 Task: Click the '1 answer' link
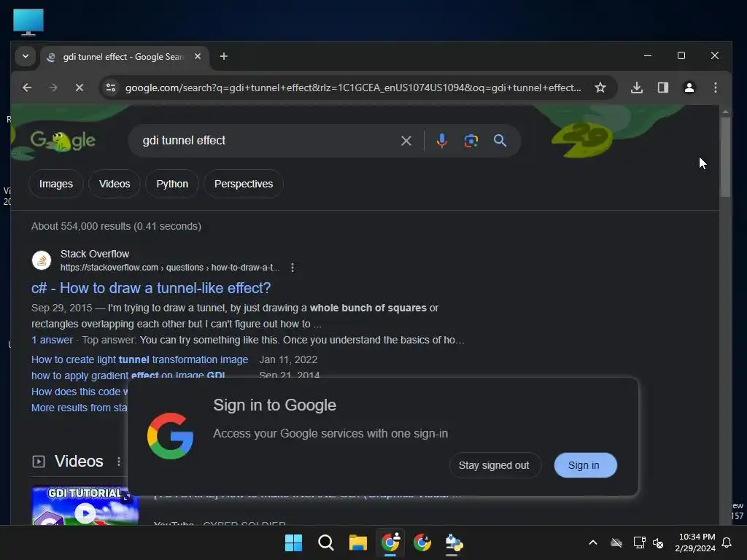52,340
